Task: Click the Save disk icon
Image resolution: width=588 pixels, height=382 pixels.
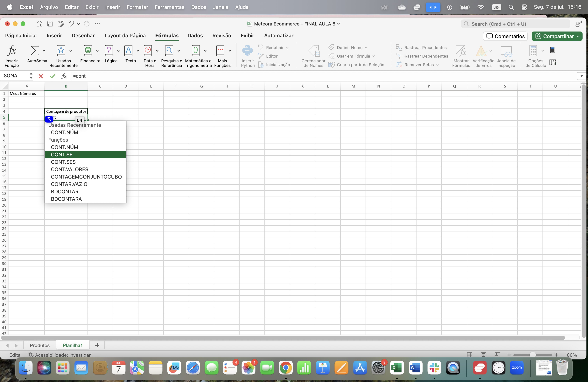Action: click(50, 24)
